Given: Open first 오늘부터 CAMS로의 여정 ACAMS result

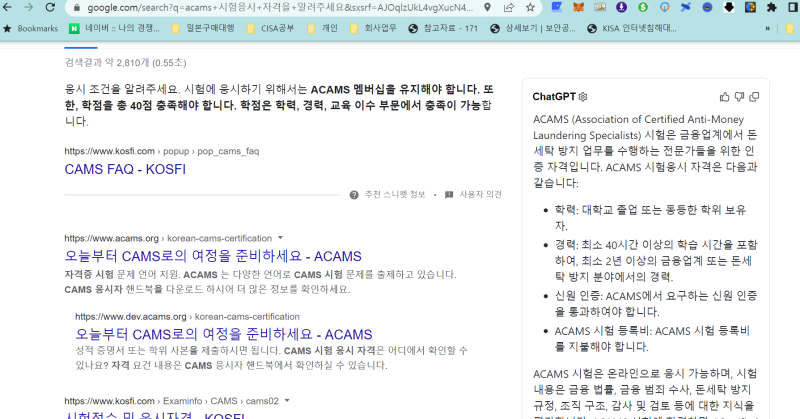Looking at the screenshot, I should 213,256.
